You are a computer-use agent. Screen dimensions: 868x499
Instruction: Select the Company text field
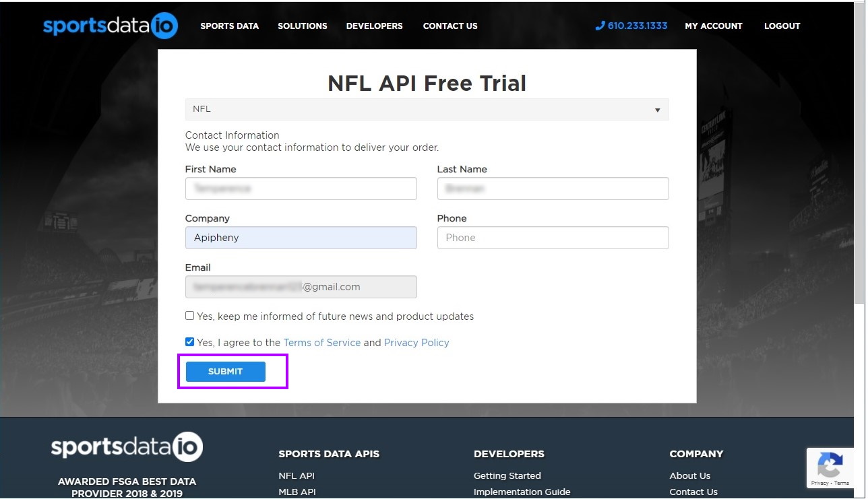[301, 237]
